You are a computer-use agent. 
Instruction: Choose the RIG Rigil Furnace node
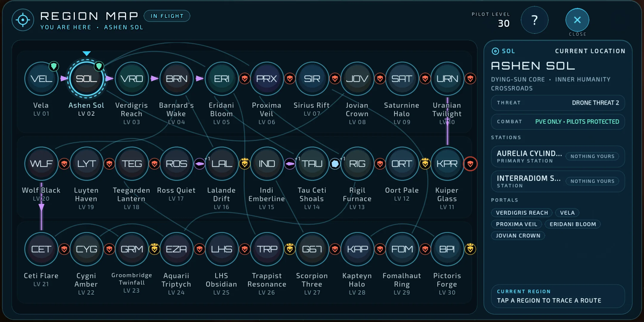point(357,164)
